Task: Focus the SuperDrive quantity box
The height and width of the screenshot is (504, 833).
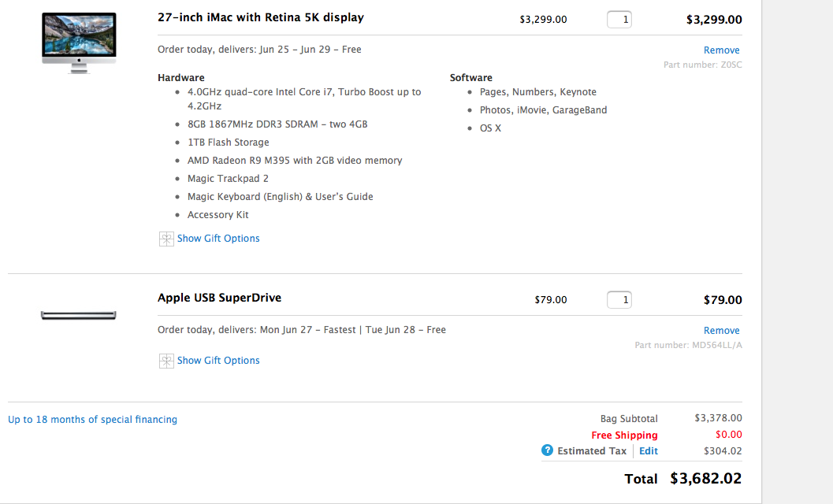Action: [619, 300]
